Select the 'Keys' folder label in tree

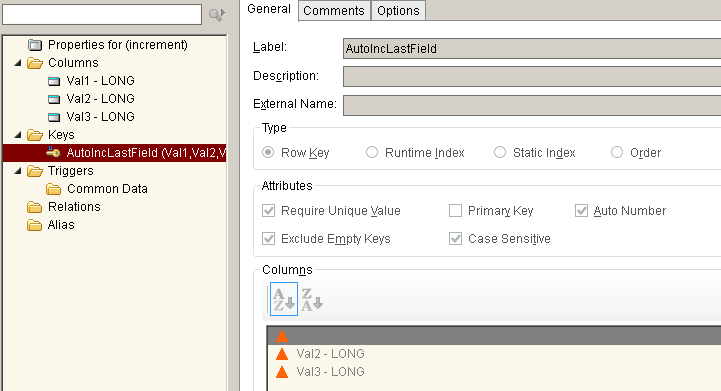(61, 135)
